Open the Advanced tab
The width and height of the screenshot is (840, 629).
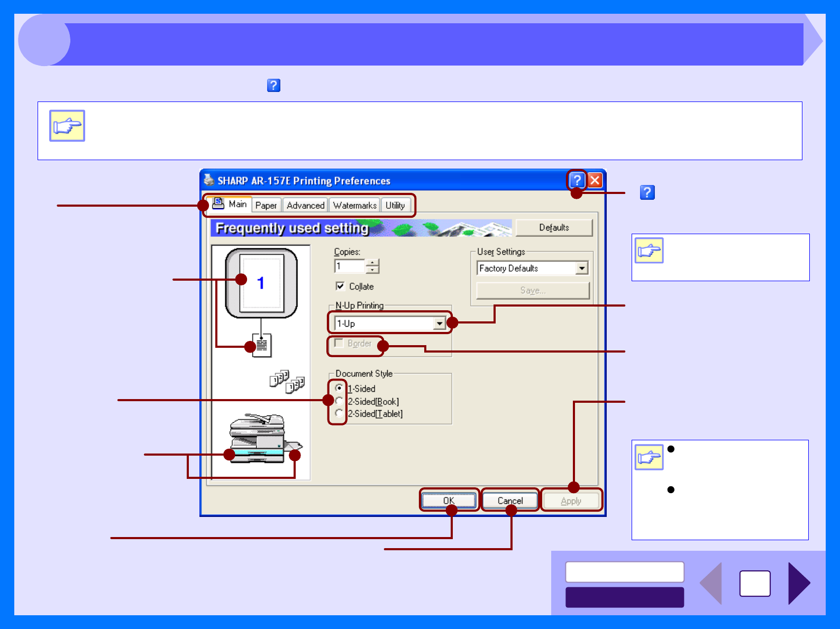coord(305,205)
